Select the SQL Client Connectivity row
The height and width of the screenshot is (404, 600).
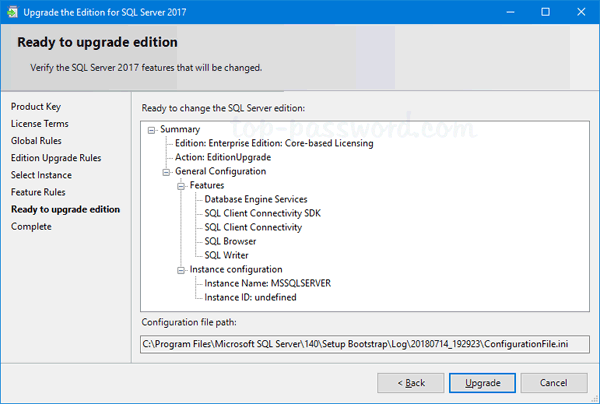253,227
